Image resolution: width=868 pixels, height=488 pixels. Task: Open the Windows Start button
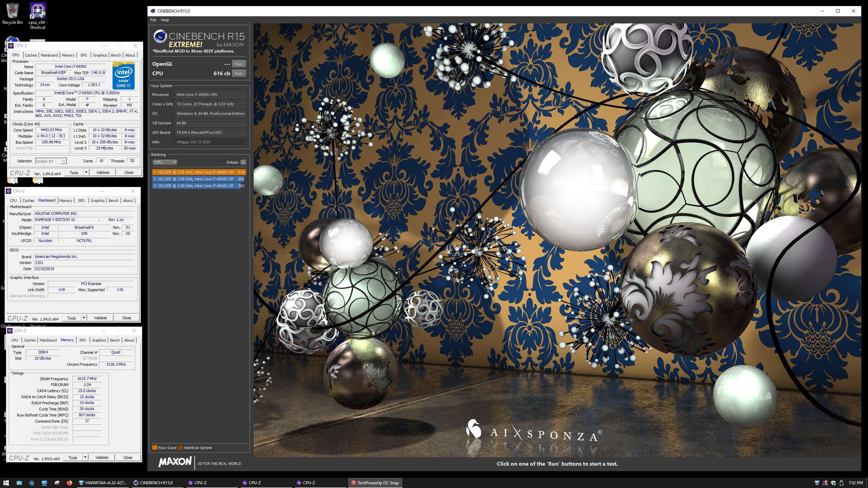6,483
